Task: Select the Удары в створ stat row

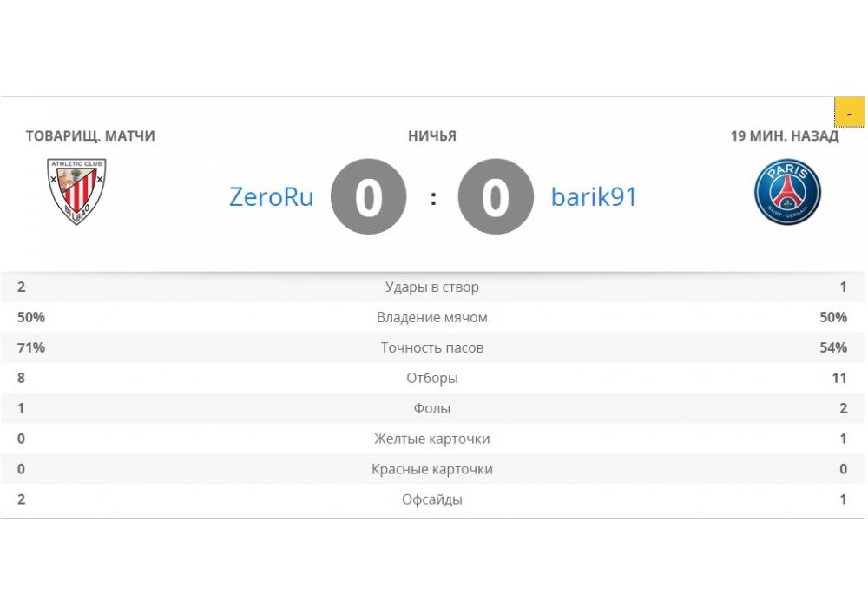Action: click(432, 287)
